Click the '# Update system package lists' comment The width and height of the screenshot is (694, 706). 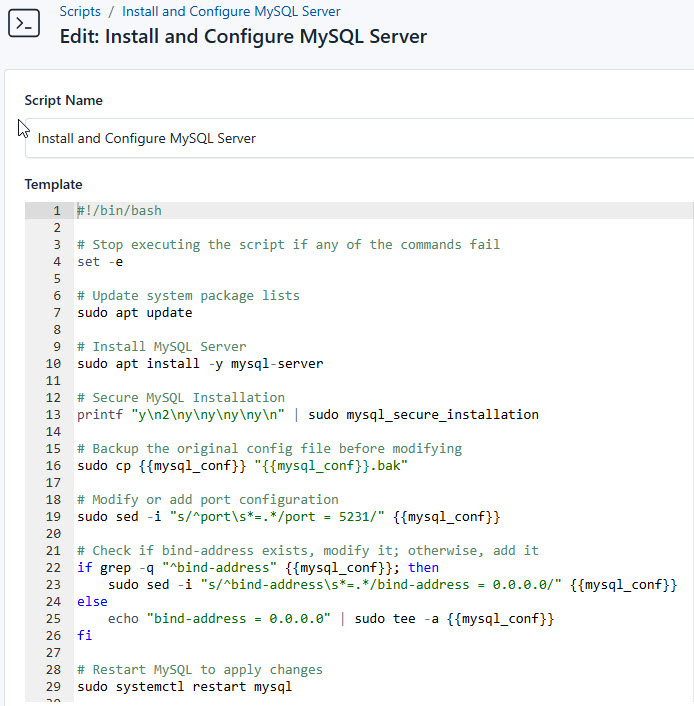tap(188, 296)
